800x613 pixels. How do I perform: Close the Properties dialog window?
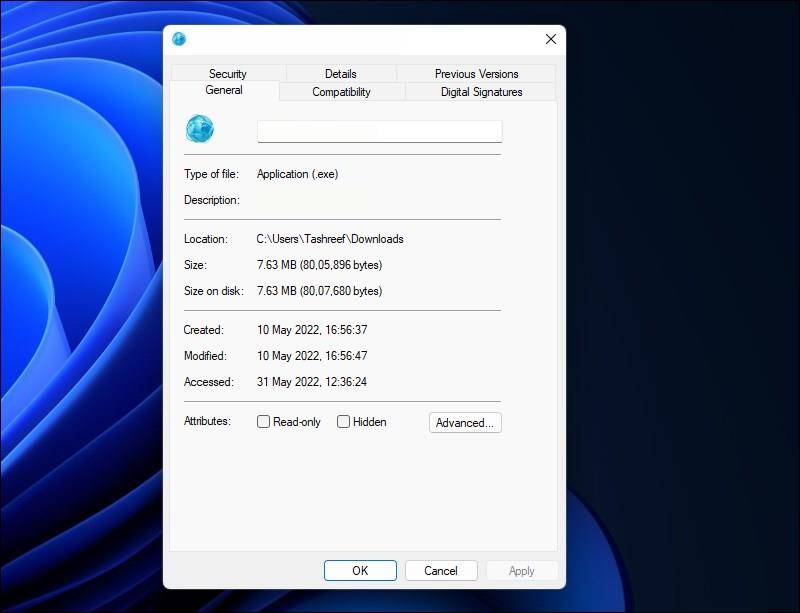tap(550, 39)
